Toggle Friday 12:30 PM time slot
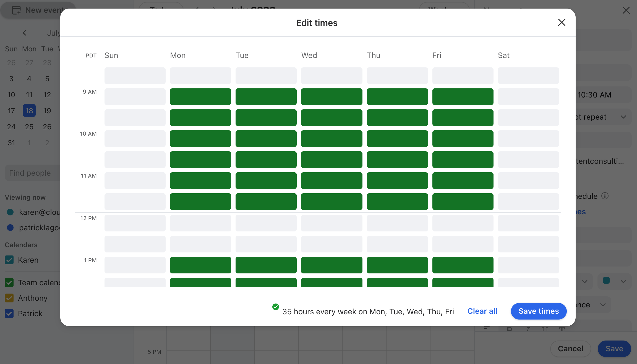Screen dimensions: 637x364 (463, 244)
